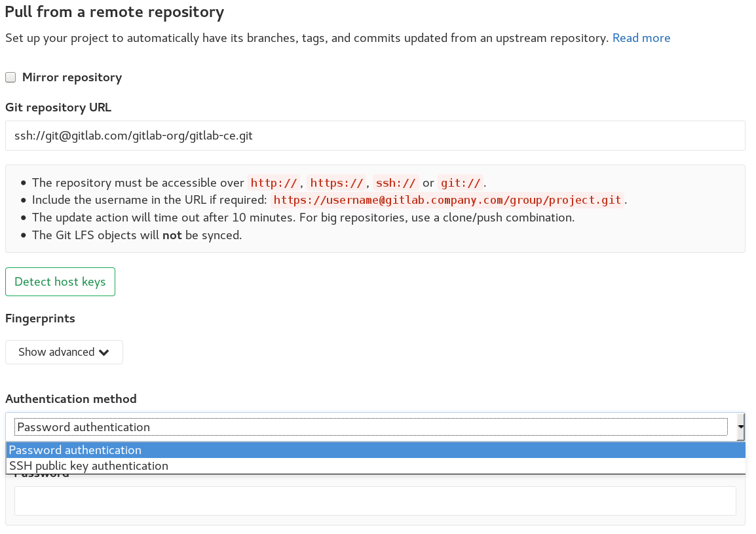
Task: Select the ssh:// code snippet
Action: [396, 183]
